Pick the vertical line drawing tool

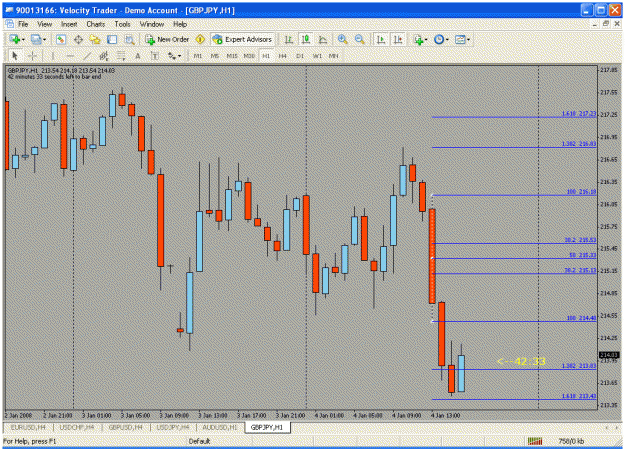pyautogui.click(x=53, y=56)
